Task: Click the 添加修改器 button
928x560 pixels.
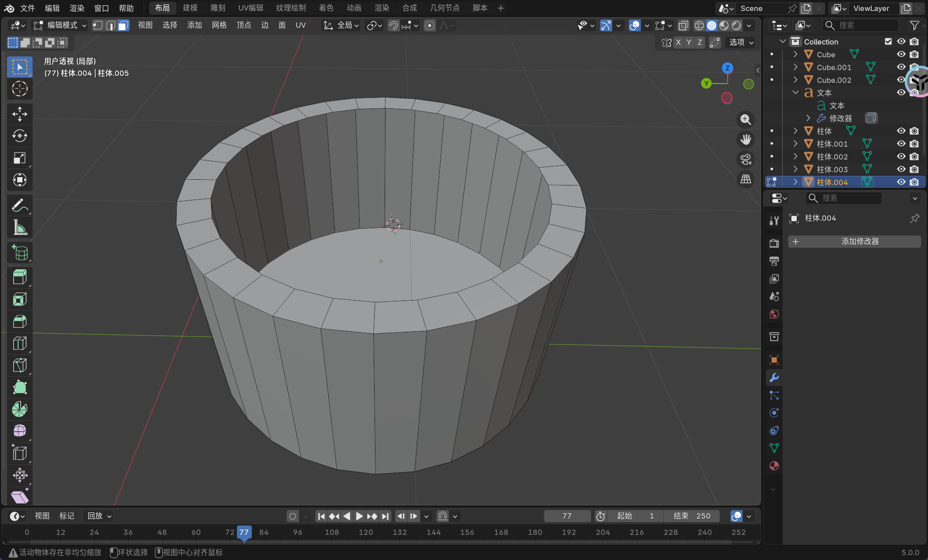Action: tap(854, 241)
